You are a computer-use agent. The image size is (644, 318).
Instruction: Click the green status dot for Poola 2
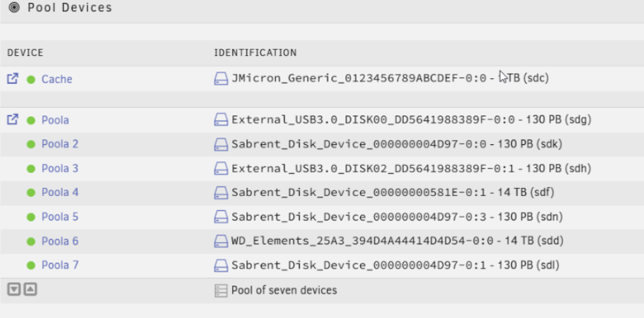pos(31,144)
